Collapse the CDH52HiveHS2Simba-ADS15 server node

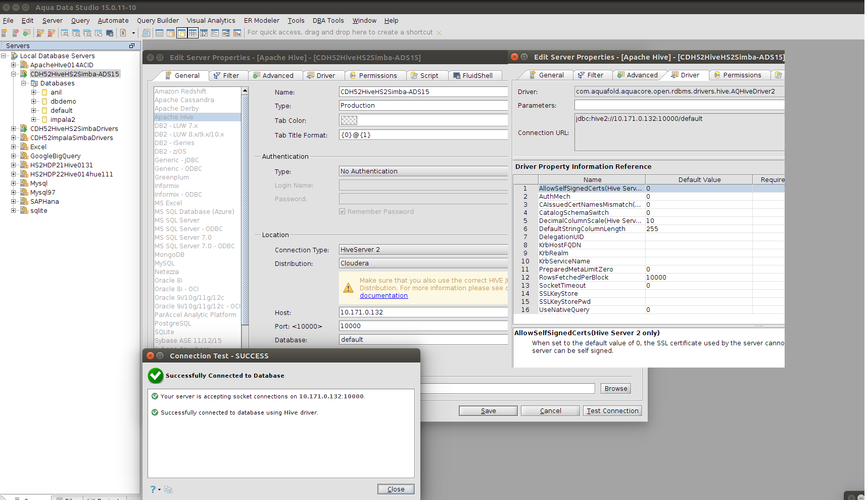tap(14, 74)
